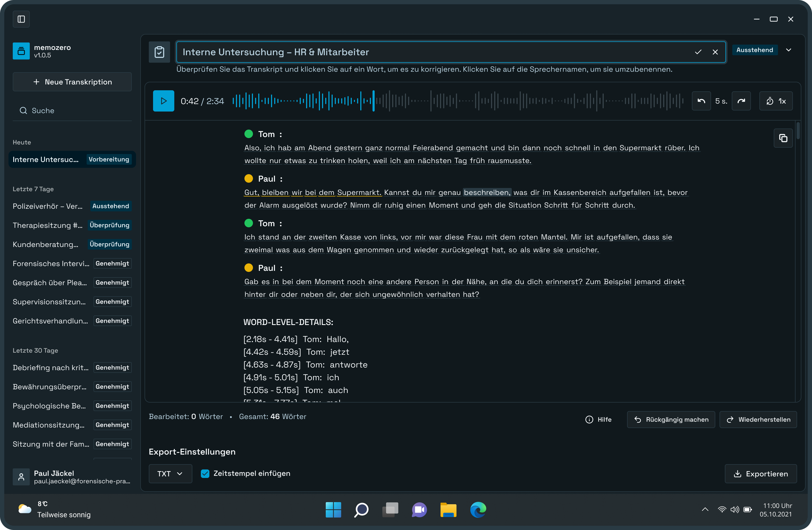Open Microsoft Edge from the taskbar
This screenshot has height=530, width=812.
(x=478, y=510)
